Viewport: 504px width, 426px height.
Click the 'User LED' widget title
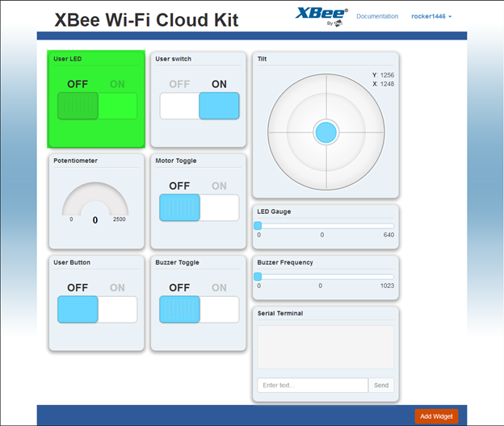point(68,59)
